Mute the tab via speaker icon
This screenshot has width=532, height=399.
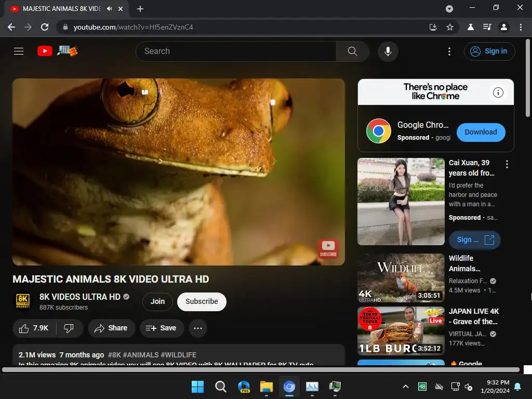coord(109,9)
